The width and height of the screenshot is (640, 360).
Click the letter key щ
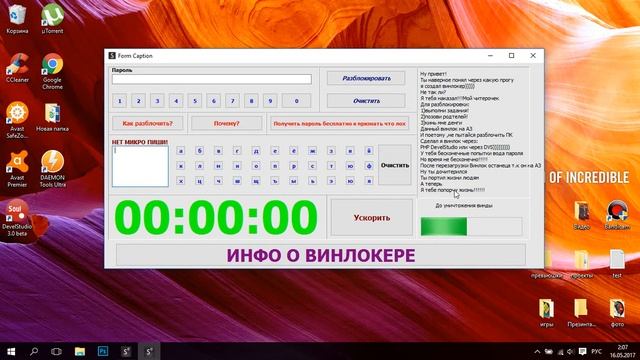pyautogui.click(x=256, y=181)
